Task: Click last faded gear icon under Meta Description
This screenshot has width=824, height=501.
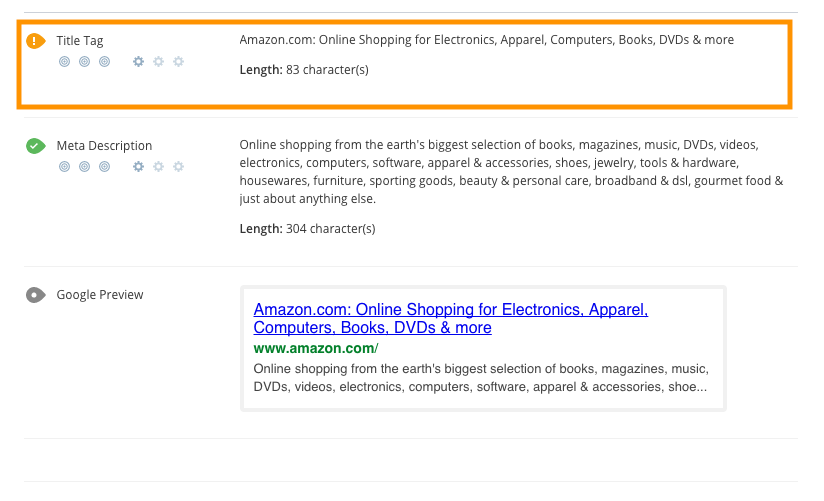Action: (x=179, y=167)
